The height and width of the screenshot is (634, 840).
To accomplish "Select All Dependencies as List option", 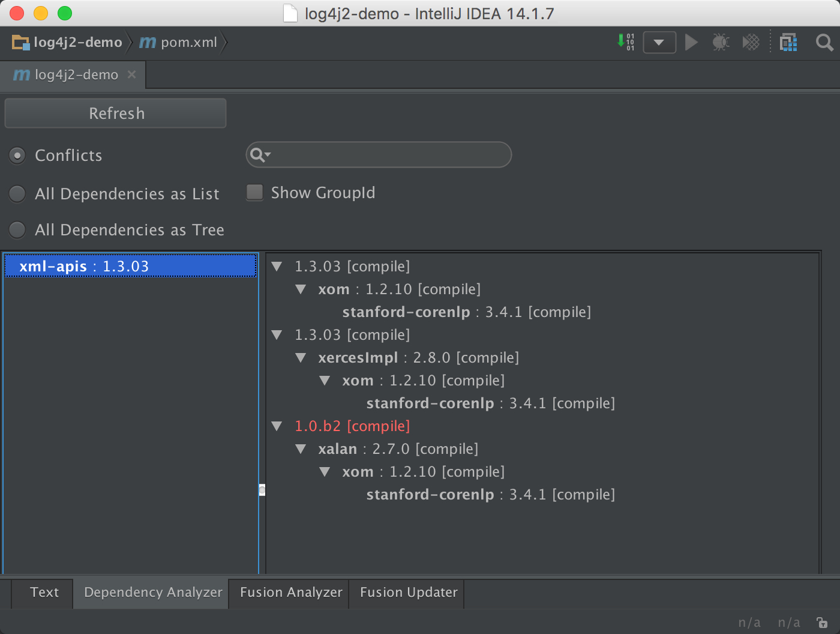I will 17,194.
